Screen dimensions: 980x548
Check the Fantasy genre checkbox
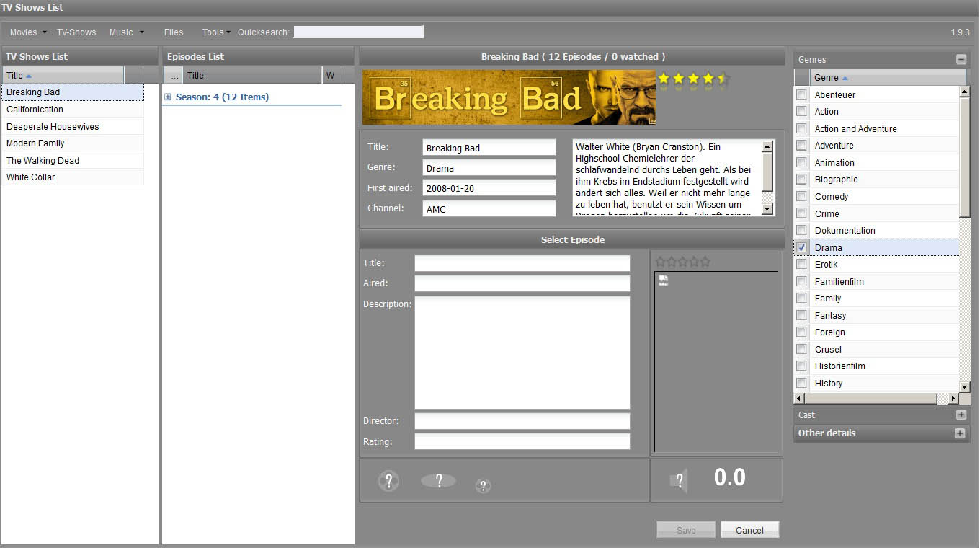[801, 315]
